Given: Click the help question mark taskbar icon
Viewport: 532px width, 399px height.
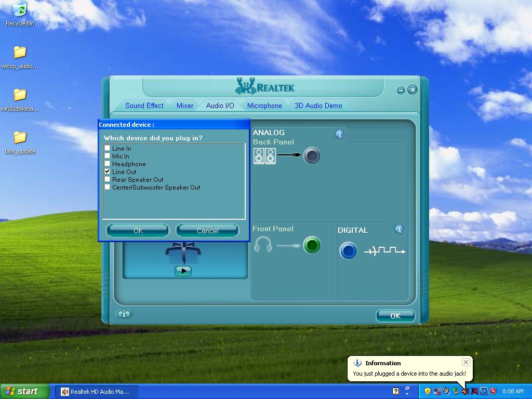Looking at the screenshot, I should 395,392.
